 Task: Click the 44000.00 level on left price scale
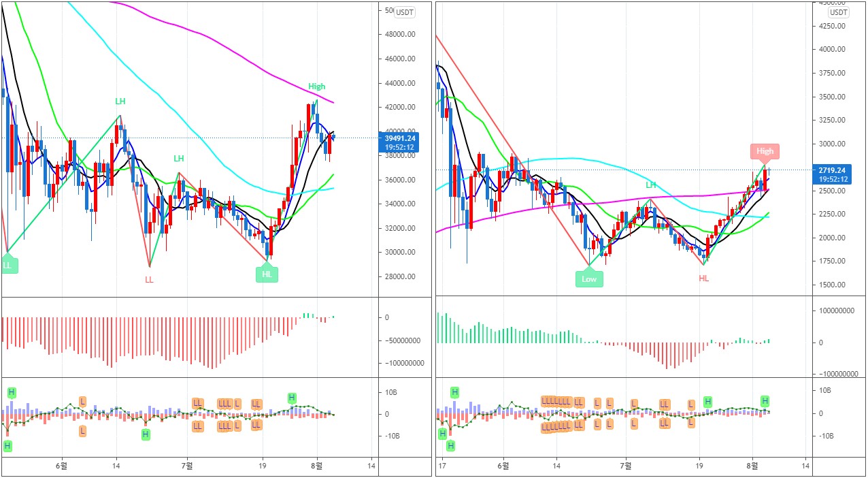[399, 83]
